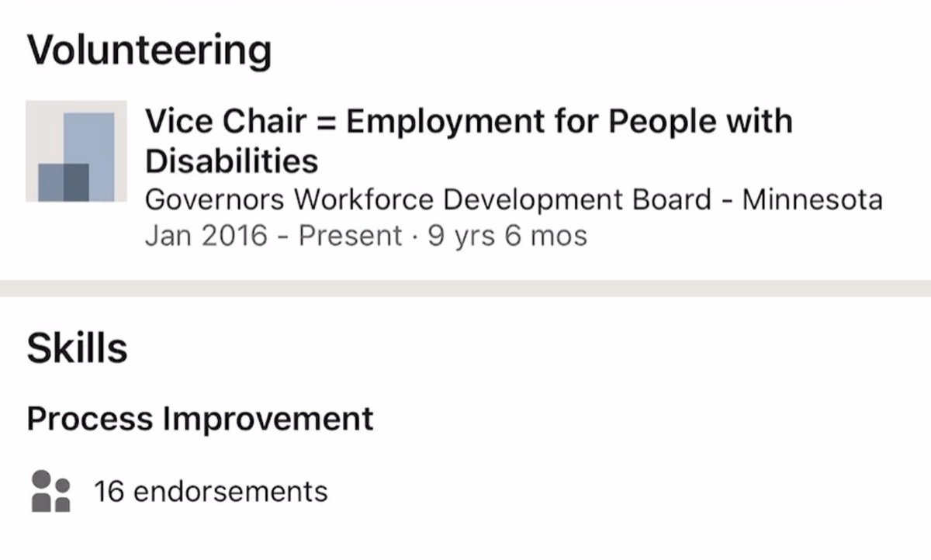Click the gray divider between sections
931x560 pixels.
tap(465, 288)
